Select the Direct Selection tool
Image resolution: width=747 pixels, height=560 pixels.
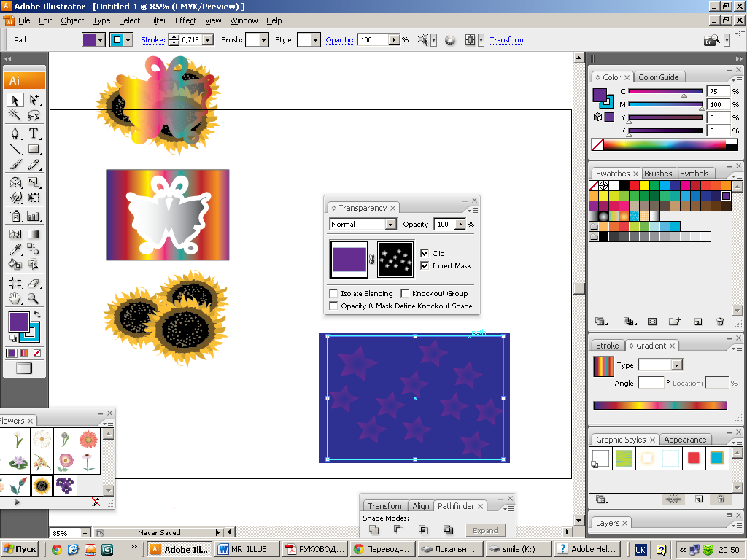pos(34,100)
